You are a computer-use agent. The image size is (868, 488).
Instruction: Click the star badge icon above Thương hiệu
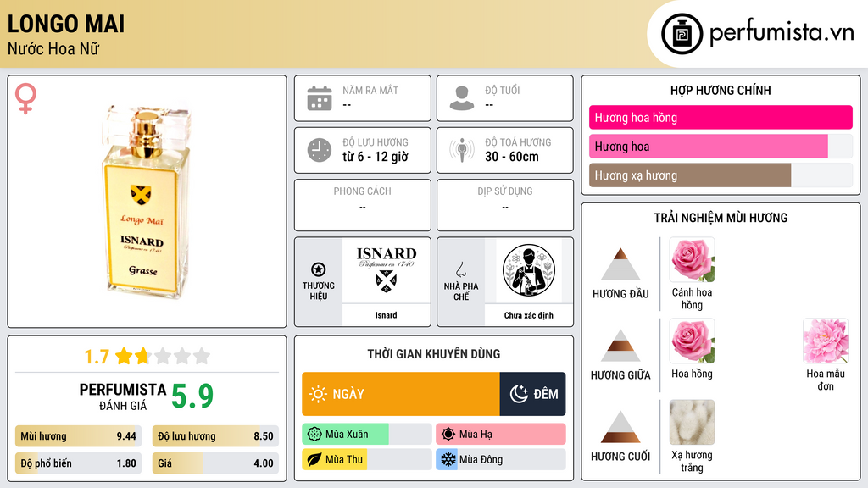(x=319, y=269)
